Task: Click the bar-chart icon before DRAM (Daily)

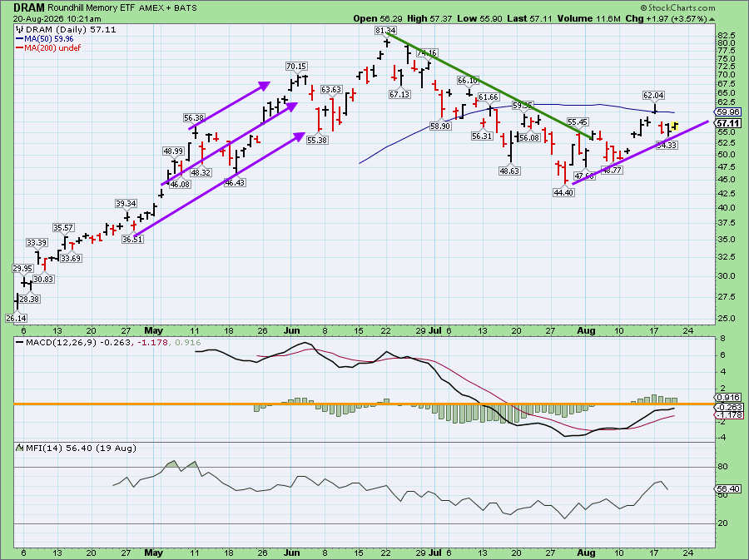Action: coord(20,30)
